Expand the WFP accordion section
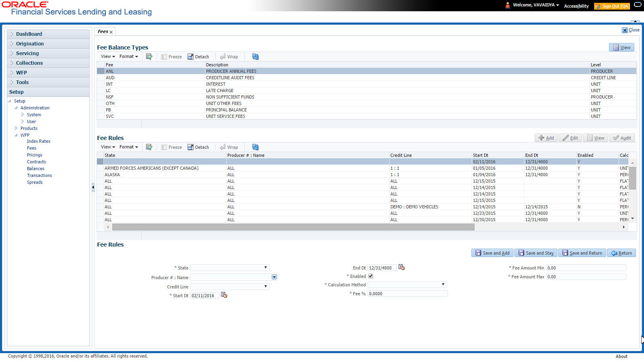 coord(48,73)
